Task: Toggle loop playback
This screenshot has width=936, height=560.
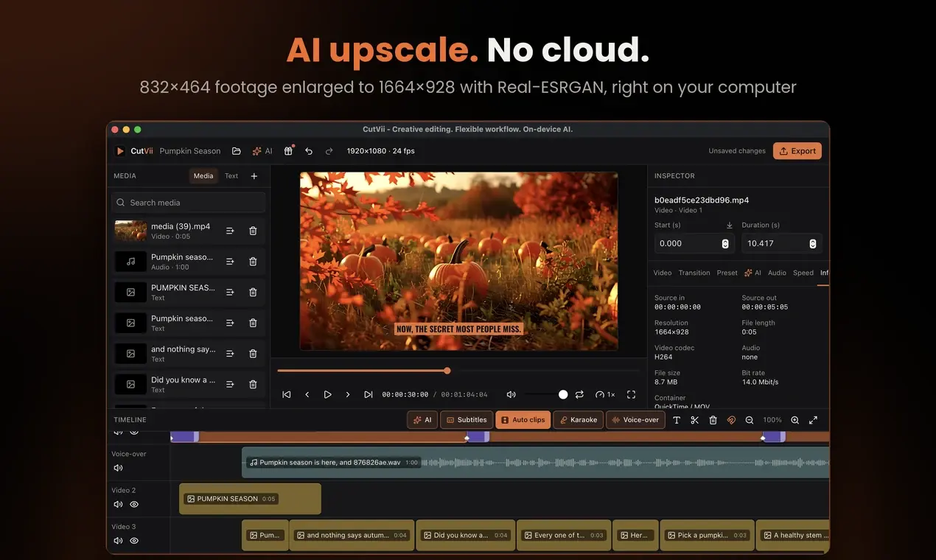Action: [580, 395]
